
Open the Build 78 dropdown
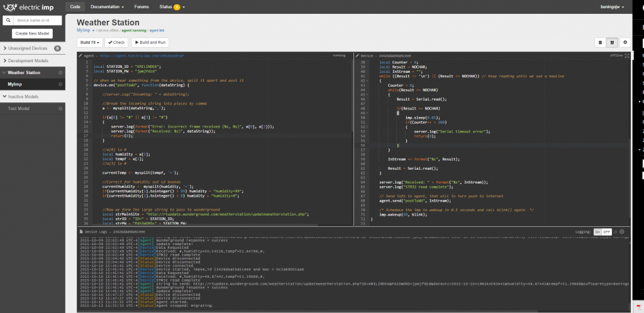(x=90, y=43)
